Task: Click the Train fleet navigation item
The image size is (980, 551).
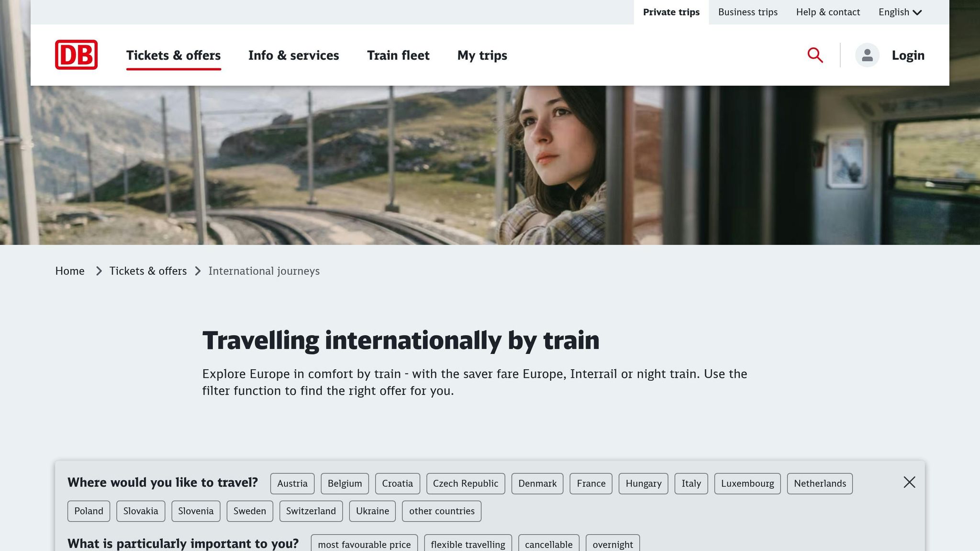Action: (398, 55)
